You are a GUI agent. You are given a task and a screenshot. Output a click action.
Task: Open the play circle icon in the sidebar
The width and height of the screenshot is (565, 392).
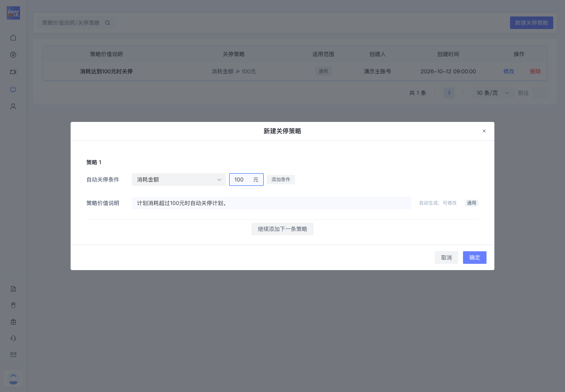point(13,55)
